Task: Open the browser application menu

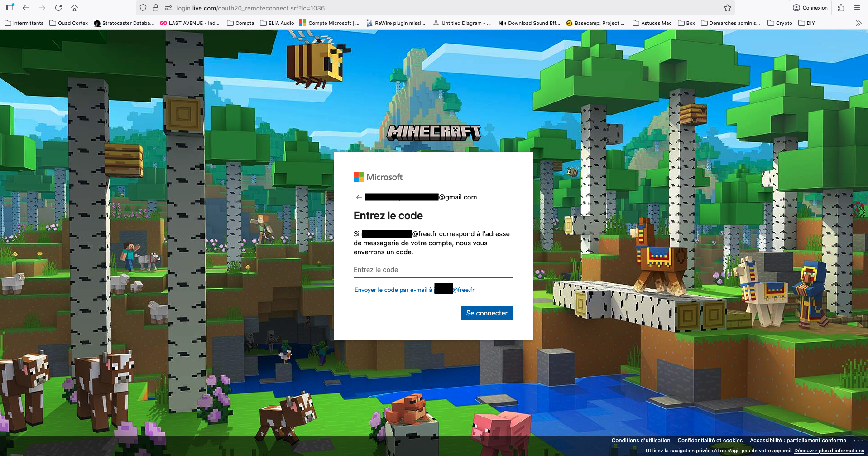Action: (x=857, y=8)
